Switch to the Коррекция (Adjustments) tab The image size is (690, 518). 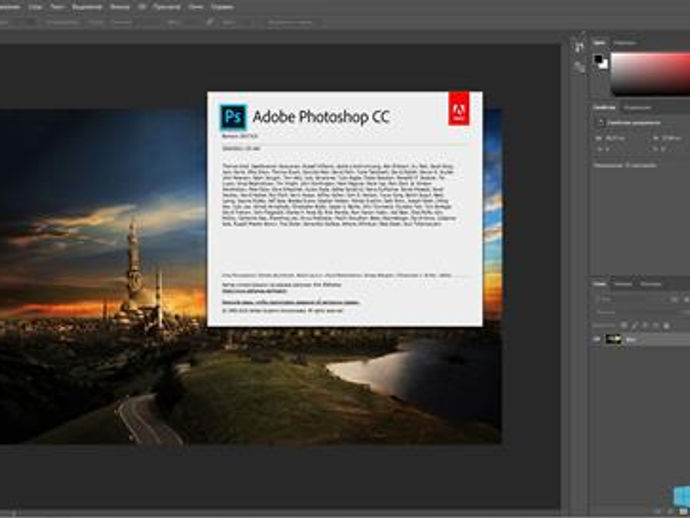(637, 108)
